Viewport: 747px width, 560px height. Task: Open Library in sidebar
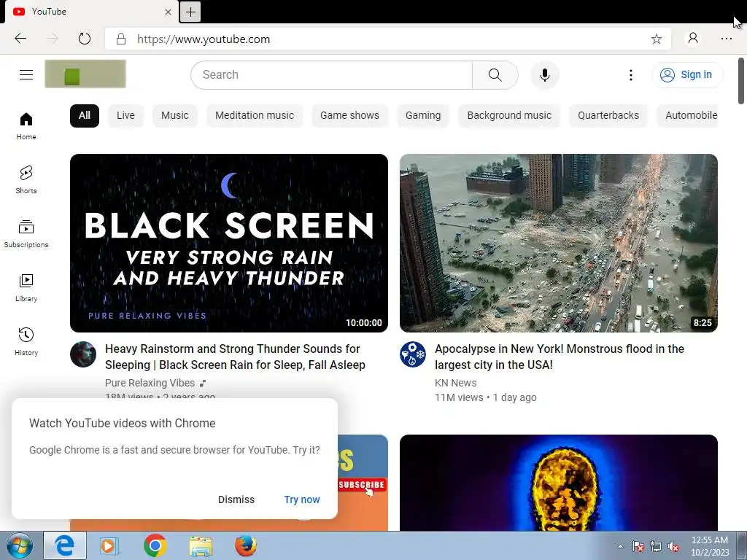(x=26, y=287)
